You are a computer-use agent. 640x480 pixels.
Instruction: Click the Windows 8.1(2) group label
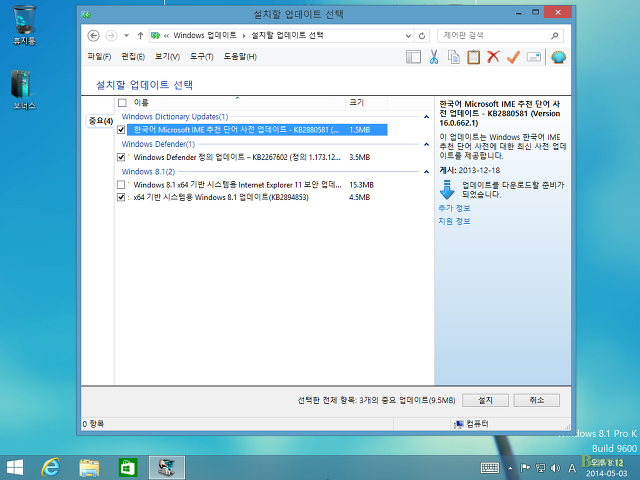[148, 171]
